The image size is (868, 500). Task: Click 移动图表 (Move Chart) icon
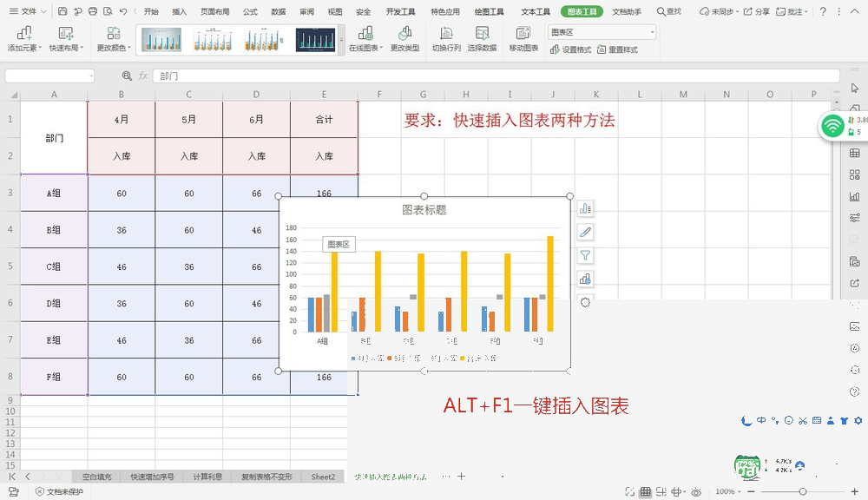(x=523, y=39)
